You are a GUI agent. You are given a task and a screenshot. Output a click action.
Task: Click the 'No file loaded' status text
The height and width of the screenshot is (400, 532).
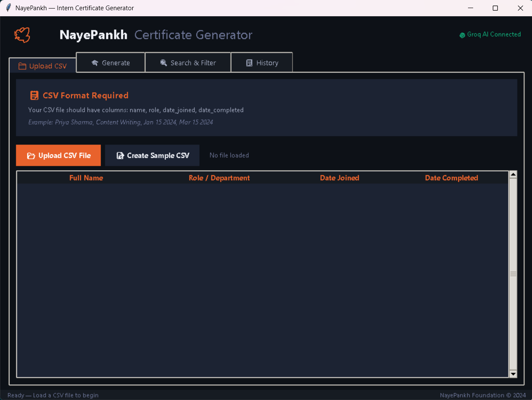(229, 155)
